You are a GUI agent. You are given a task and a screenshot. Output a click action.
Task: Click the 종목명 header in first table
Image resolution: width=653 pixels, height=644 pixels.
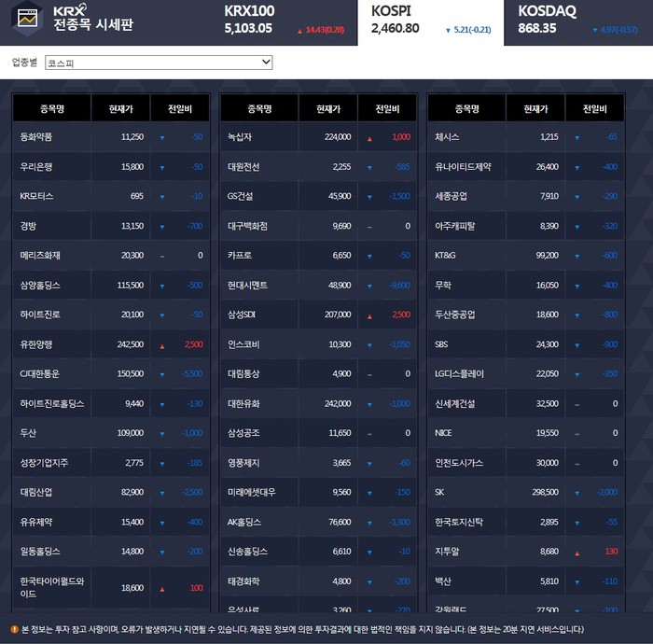pos(52,108)
